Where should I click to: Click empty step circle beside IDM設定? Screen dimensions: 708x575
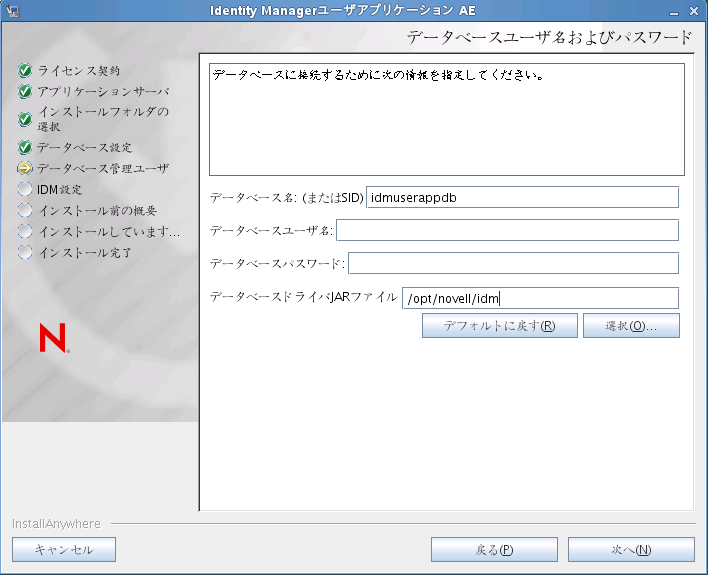(x=25, y=189)
